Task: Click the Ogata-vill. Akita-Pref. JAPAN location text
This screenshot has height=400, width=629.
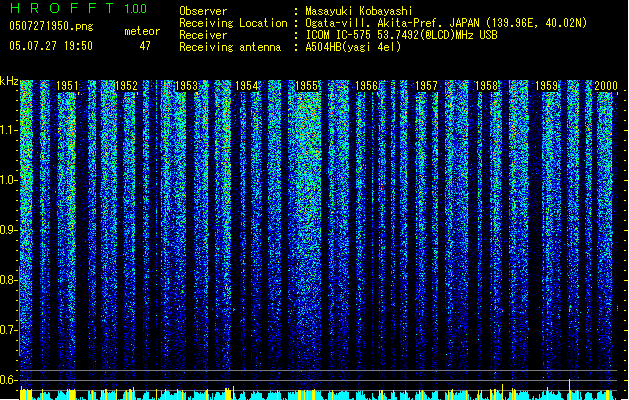Action: tap(446, 23)
